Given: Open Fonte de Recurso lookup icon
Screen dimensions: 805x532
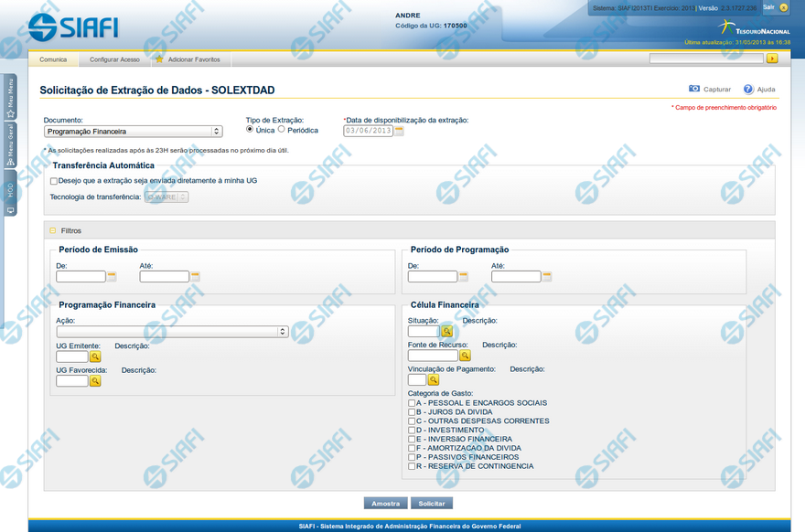Looking at the screenshot, I should click(x=465, y=356).
